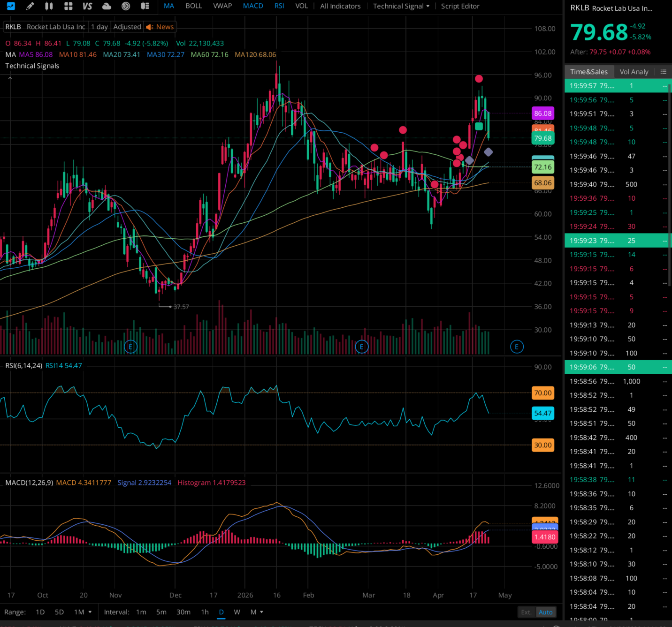Toggle the VWAP indicator off or on
The width and height of the screenshot is (672, 627).
[x=222, y=6]
